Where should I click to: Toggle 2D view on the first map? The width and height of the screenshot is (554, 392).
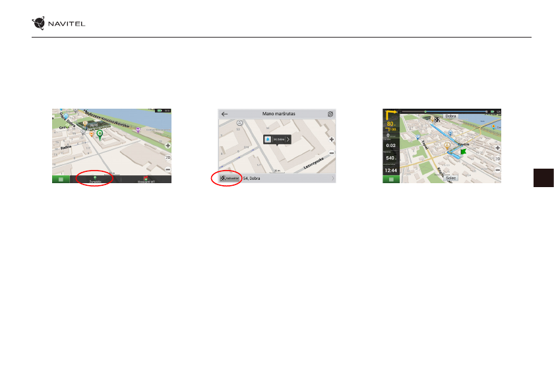click(x=168, y=158)
